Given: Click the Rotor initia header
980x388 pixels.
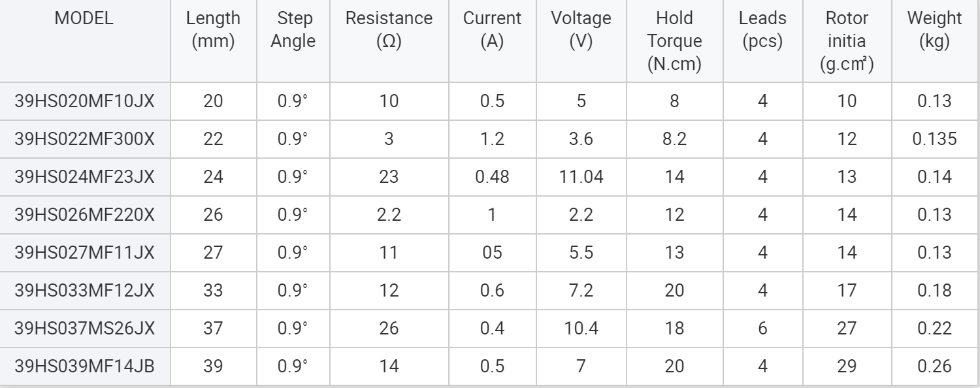Looking at the screenshot, I should coord(846,41).
